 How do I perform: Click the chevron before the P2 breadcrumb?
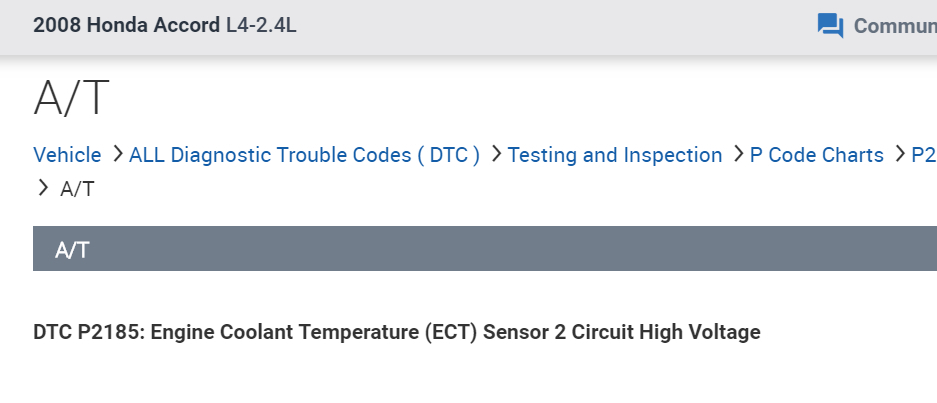900,154
